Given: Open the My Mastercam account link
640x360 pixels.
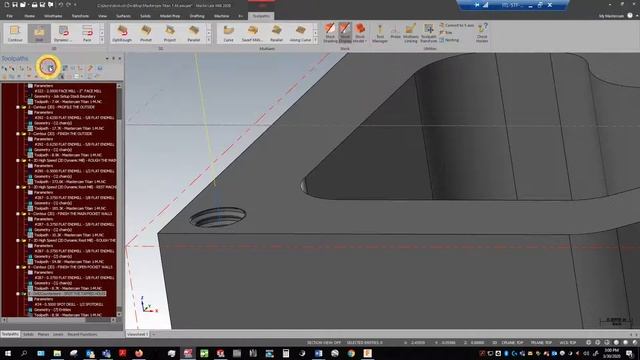Looking at the screenshot, I should click(x=611, y=16).
